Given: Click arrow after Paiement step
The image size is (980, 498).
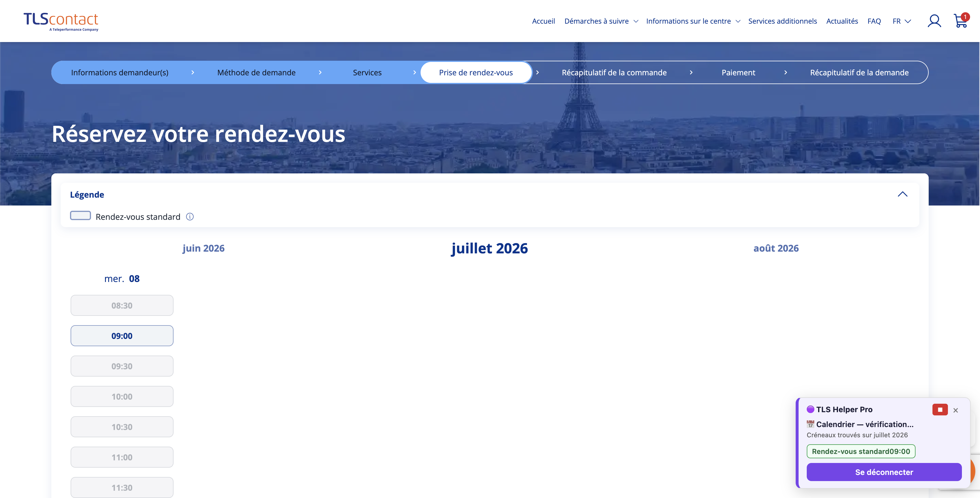Looking at the screenshot, I should point(785,72).
